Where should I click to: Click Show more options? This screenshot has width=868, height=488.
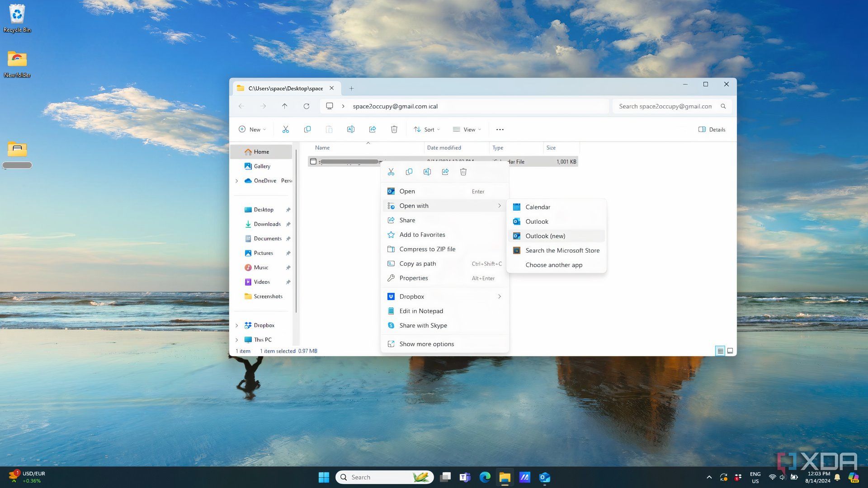pos(445,344)
